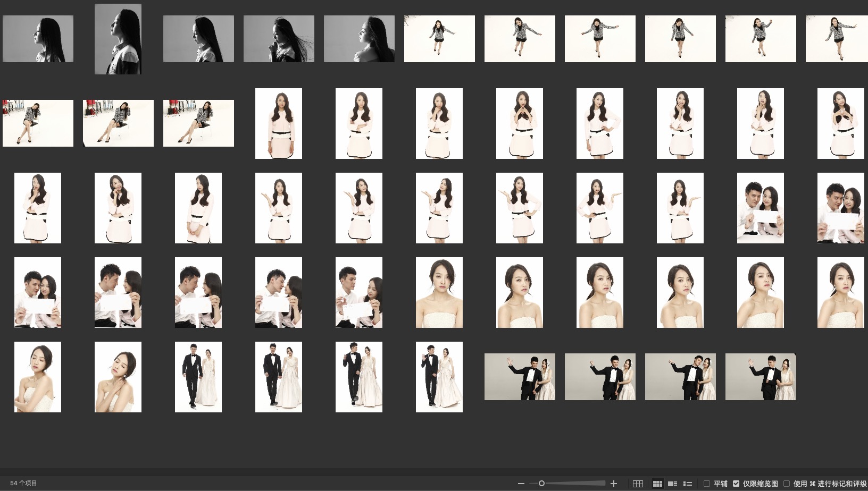This screenshot has width=868, height=491.
Task: Click the thumbnail size slider handle
Action: [541, 484]
